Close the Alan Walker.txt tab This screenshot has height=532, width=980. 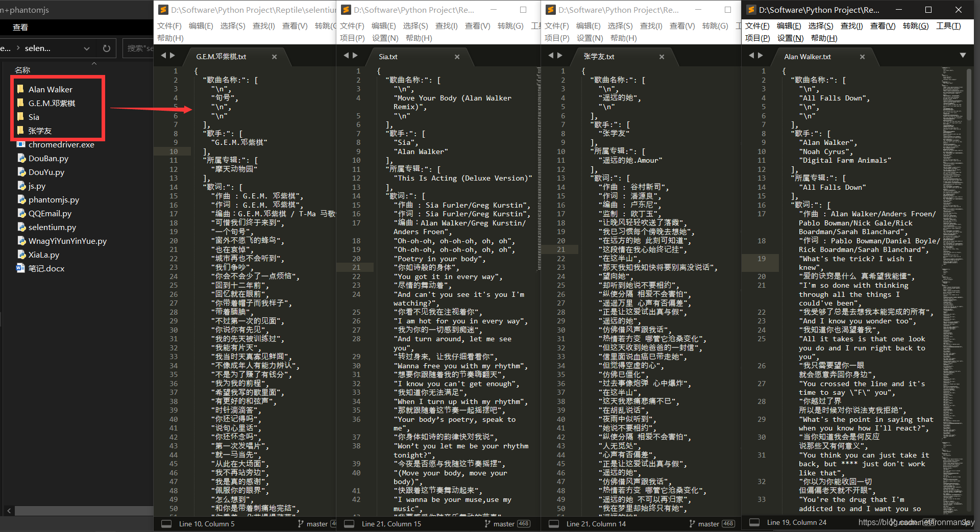tap(862, 57)
